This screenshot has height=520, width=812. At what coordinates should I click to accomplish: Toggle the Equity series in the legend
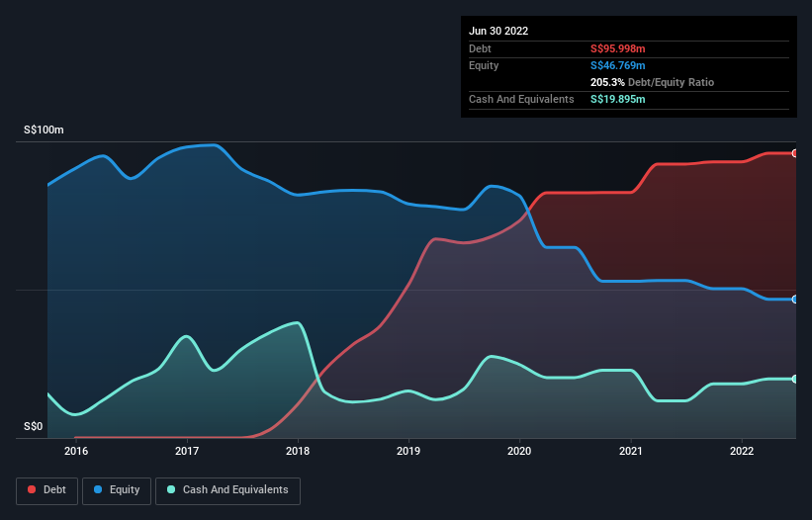click(117, 490)
